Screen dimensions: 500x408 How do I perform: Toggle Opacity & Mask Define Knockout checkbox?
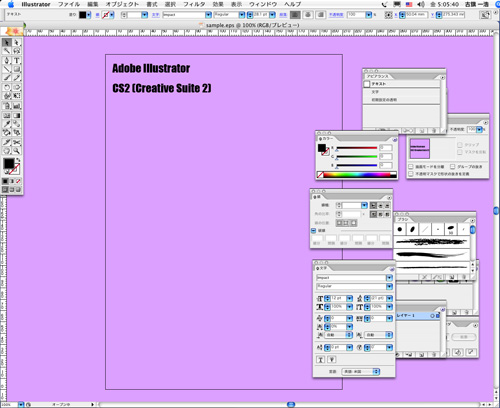411,174
